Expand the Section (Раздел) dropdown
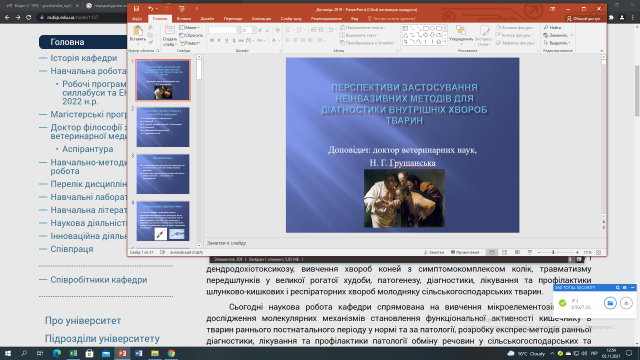This screenshot has width=640, height=360. [190, 43]
